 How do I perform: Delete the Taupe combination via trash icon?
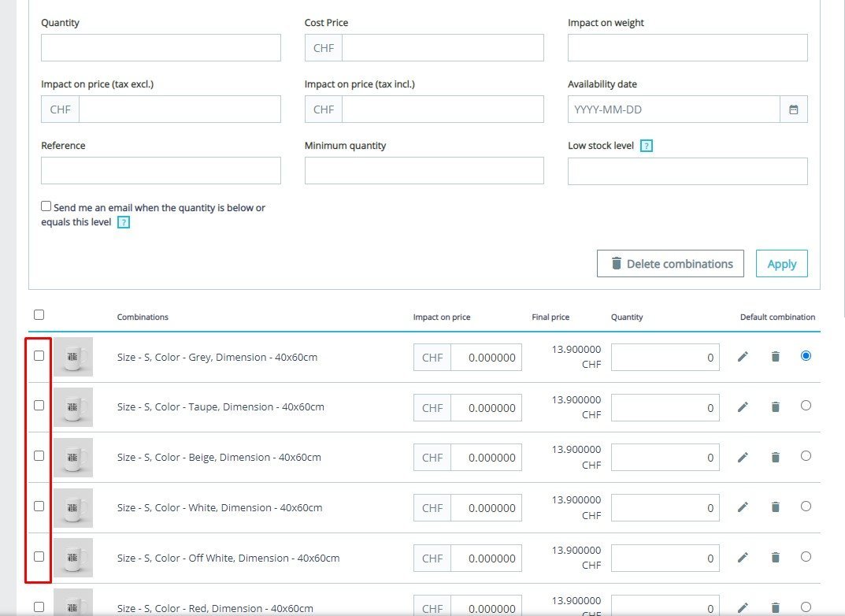tap(775, 407)
